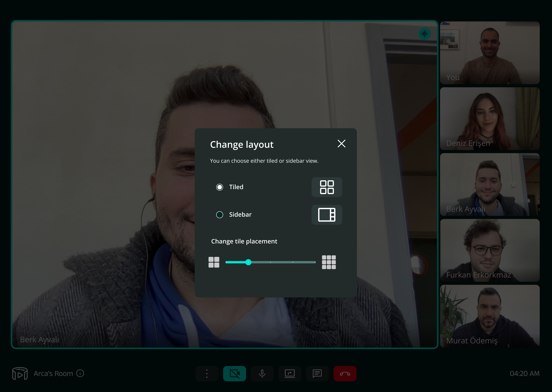Open the chat panel
This screenshot has width=552, height=392.
click(317, 374)
